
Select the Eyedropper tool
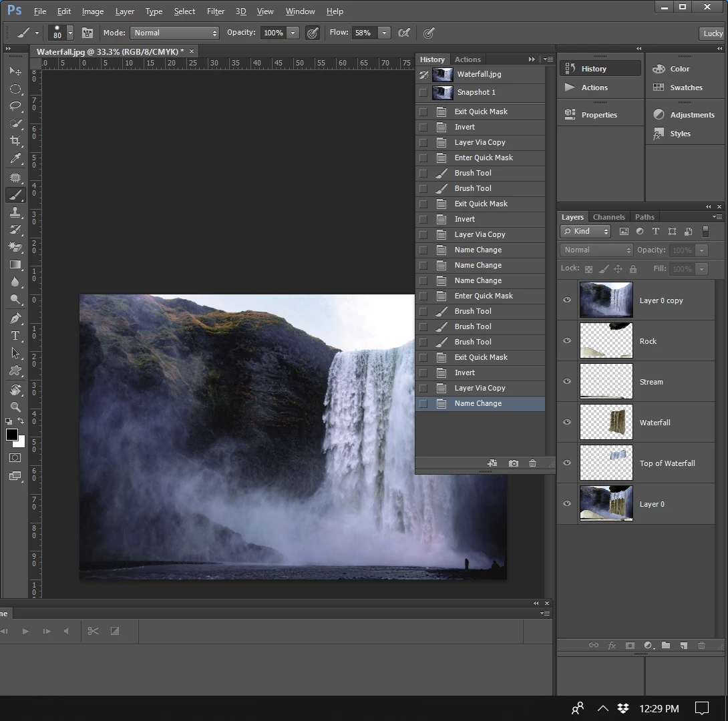coord(15,158)
